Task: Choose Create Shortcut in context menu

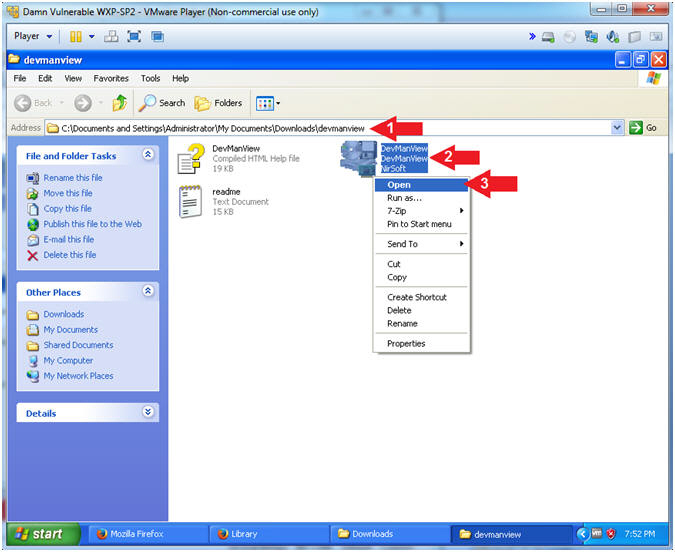Action: coord(421,297)
